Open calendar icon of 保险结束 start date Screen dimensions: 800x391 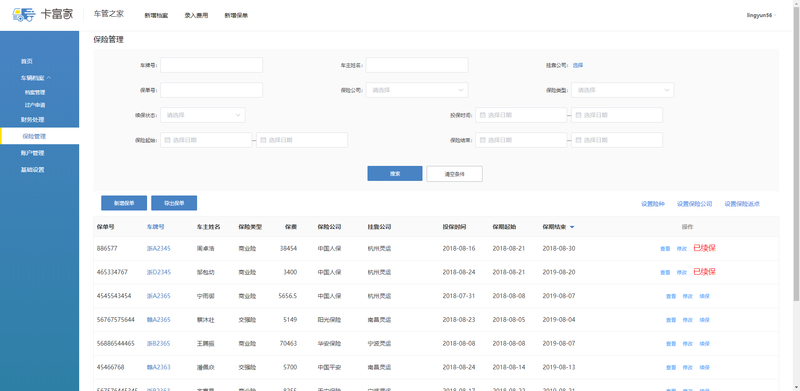pos(482,140)
